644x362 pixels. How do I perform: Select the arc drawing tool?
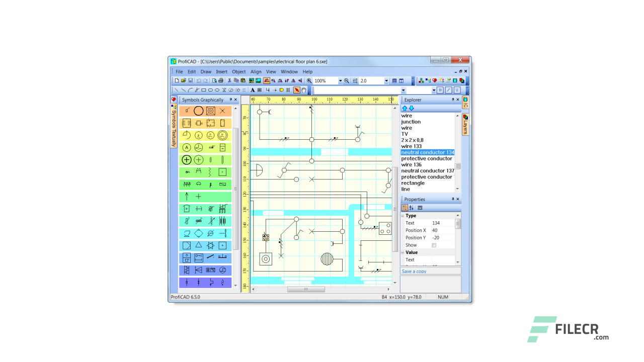click(190, 90)
